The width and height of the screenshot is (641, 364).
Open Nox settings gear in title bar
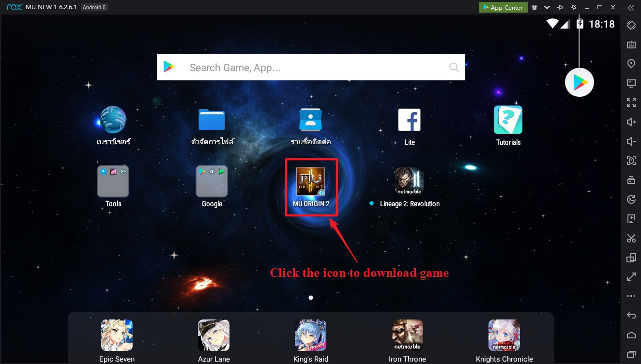point(574,7)
